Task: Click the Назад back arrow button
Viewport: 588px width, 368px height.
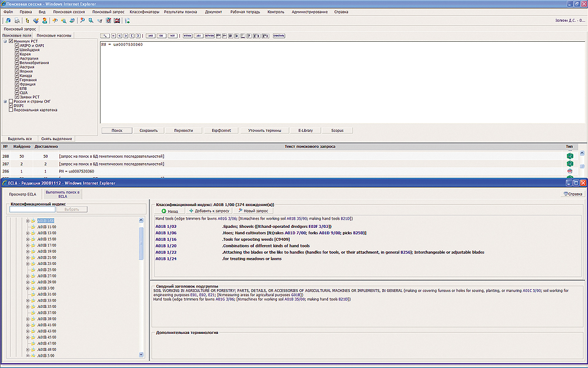Action: coord(169,210)
